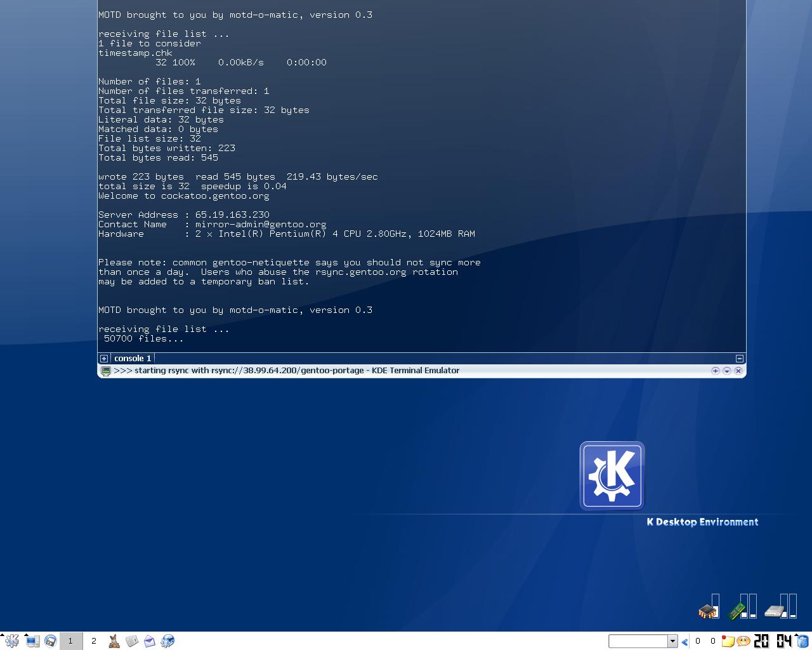The width and height of the screenshot is (812, 650).
Task: Select the console 1 tab
Action: coord(133,359)
